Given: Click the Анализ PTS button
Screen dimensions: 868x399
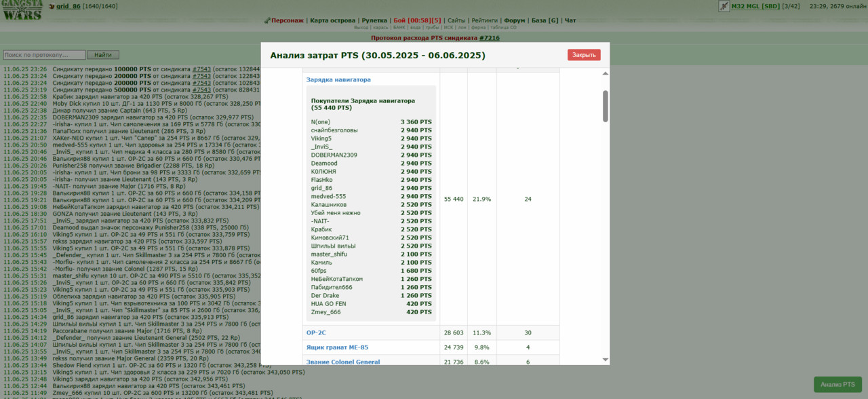Looking at the screenshot, I should (x=837, y=385).
